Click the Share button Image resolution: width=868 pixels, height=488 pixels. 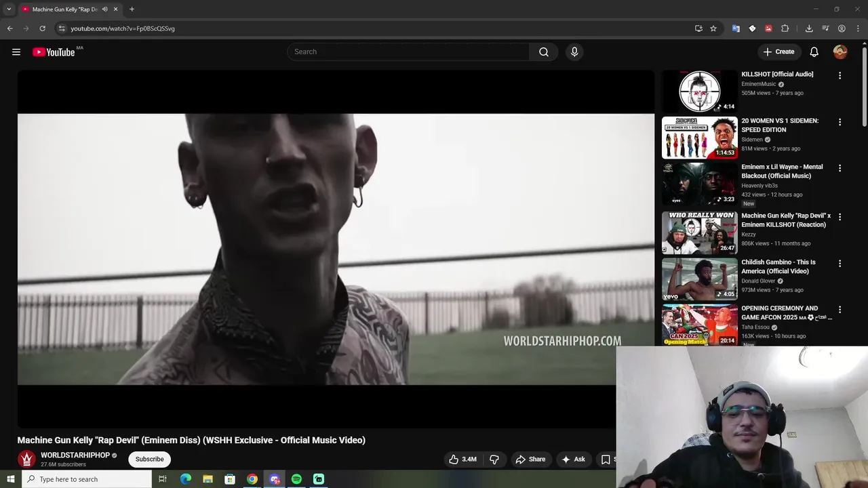coord(530,460)
